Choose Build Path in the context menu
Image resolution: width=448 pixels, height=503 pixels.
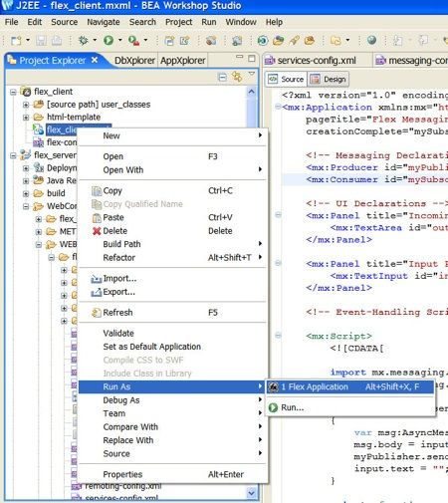[172, 244]
